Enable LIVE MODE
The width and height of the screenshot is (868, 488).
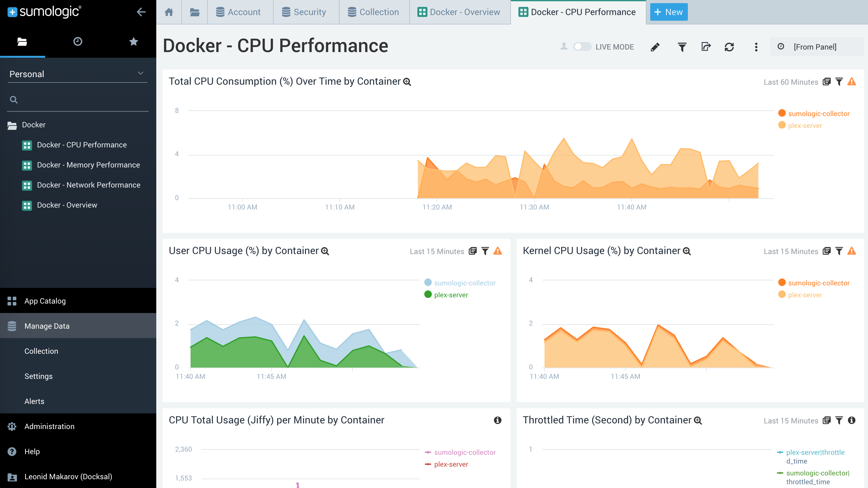(x=582, y=47)
